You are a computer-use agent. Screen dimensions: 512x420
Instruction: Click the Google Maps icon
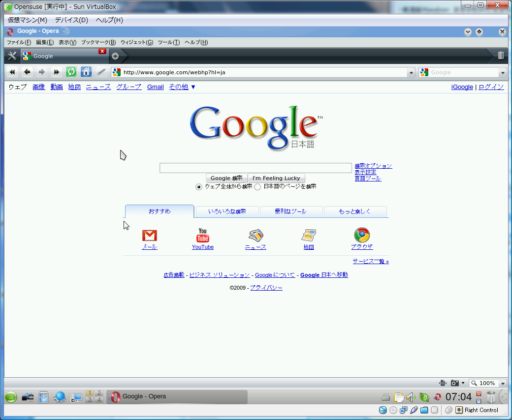point(309,235)
